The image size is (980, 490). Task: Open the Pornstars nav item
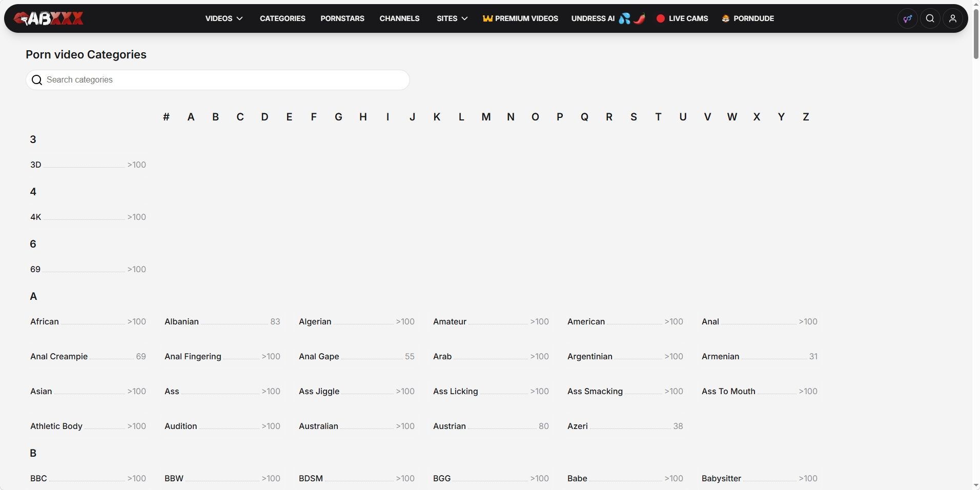342,18
